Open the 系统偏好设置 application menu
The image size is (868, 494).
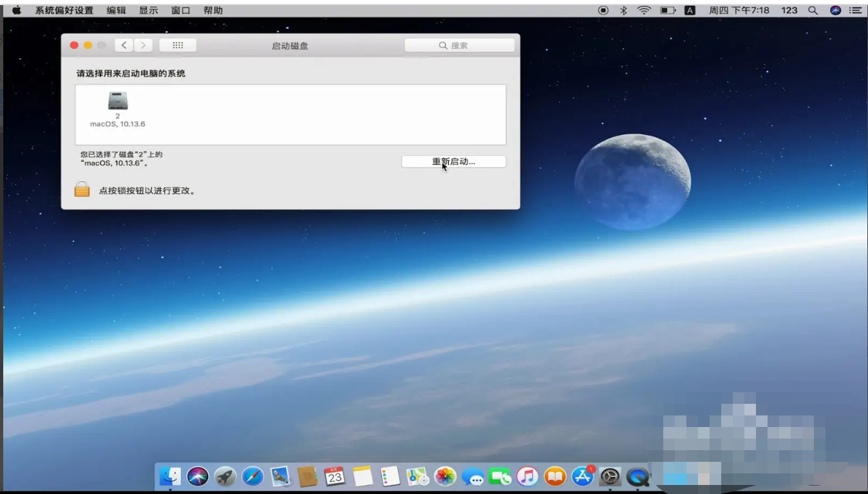pyautogui.click(x=64, y=10)
